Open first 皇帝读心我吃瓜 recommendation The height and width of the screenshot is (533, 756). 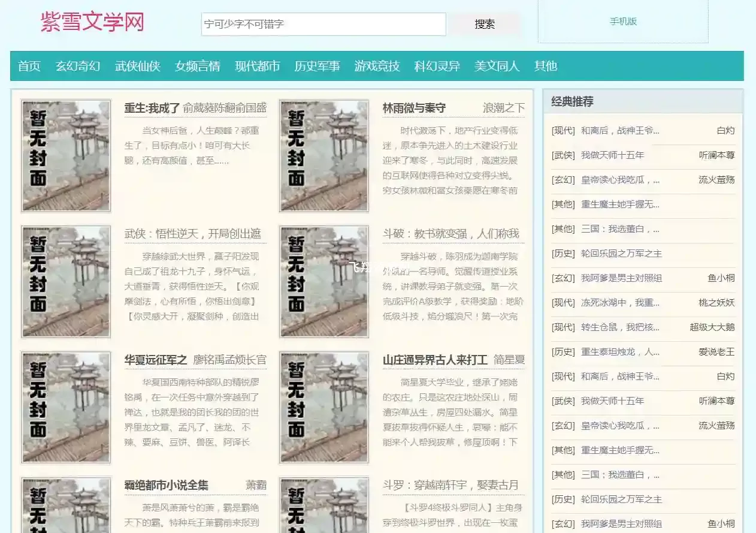620,180
